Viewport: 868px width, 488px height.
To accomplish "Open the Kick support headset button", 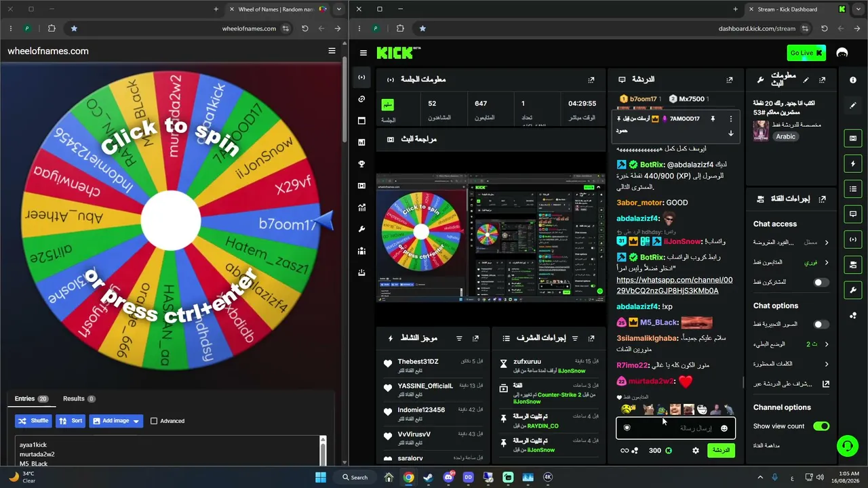I will (x=847, y=446).
